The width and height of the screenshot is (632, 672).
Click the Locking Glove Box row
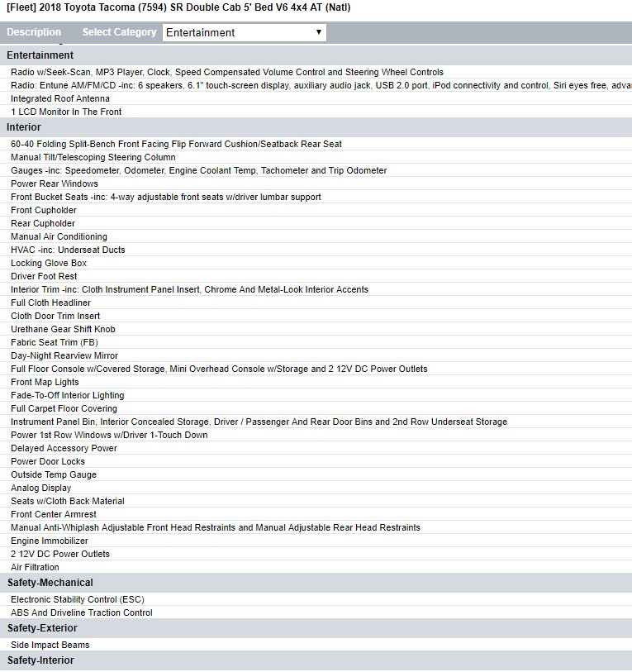(x=316, y=263)
